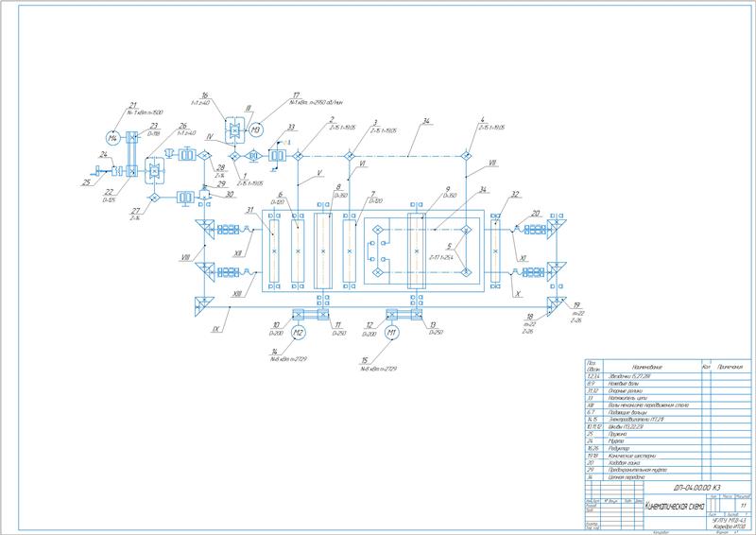Image resolution: width=756 pixels, height=535 pixels.
Task: Click the 'Натяжитель цепи' table row
Action: point(668,398)
